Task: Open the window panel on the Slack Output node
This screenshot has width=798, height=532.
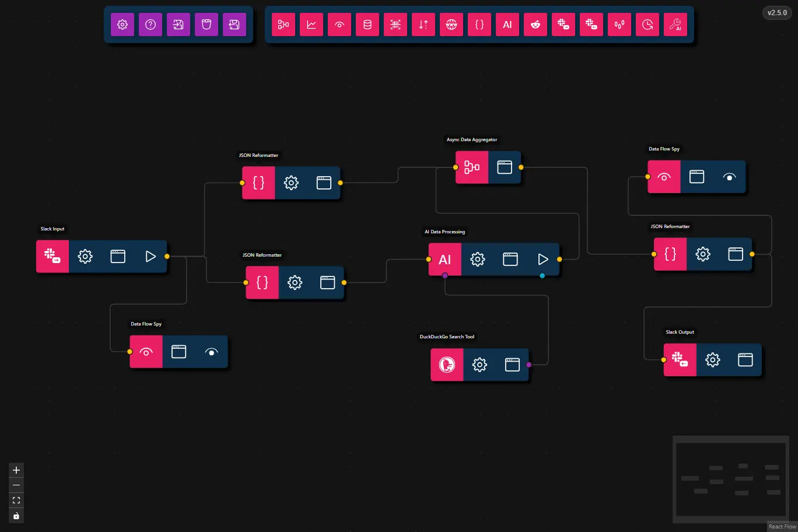Action: (745, 360)
